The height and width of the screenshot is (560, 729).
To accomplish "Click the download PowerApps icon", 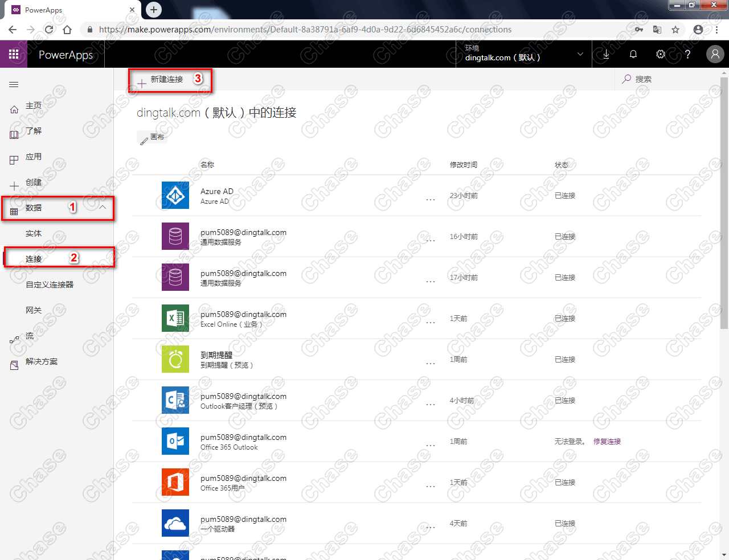I will (606, 54).
